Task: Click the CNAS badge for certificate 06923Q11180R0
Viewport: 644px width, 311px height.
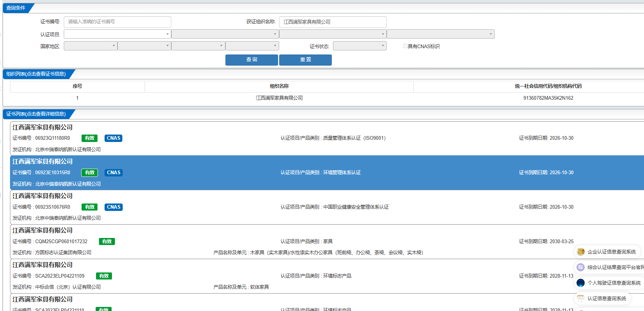Action: (113, 138)
